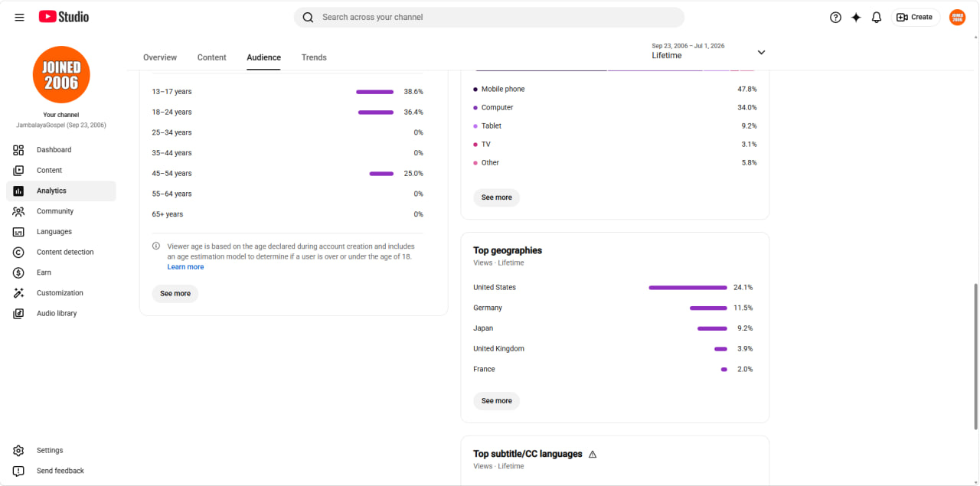Click See more under Top geographies
The width and height of the screenshot is (980, 486).
click(x=497, y=401)
